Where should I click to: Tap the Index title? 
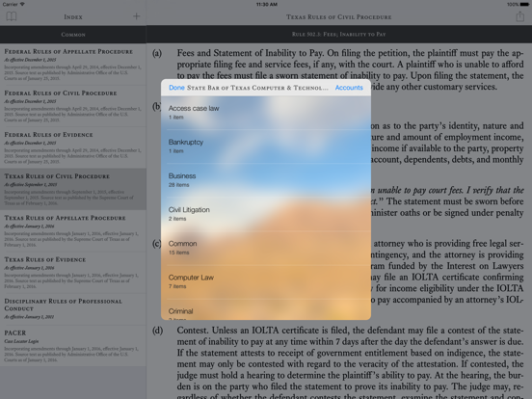73,16
